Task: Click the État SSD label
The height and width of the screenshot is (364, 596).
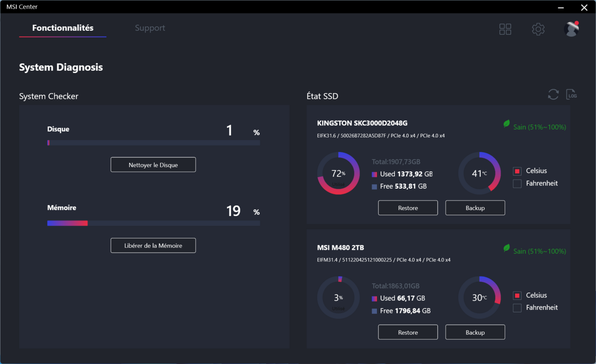Action: point(322,96)
